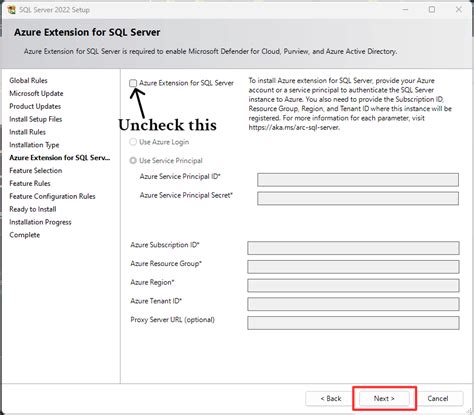The width and height of the screenshot is (474, 415).
Task: Minimize the SQL Server 2022 Setup window
Action: click(x=406, y=10)
